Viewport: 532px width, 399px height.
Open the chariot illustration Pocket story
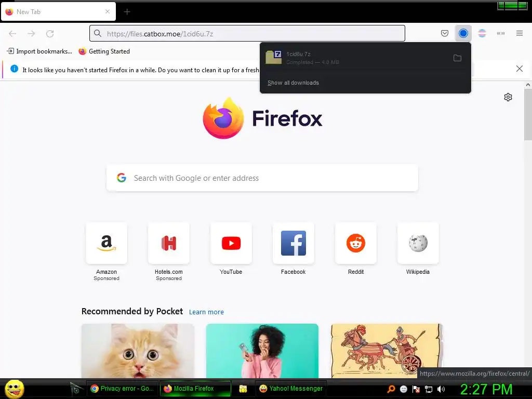click(387, 351)
